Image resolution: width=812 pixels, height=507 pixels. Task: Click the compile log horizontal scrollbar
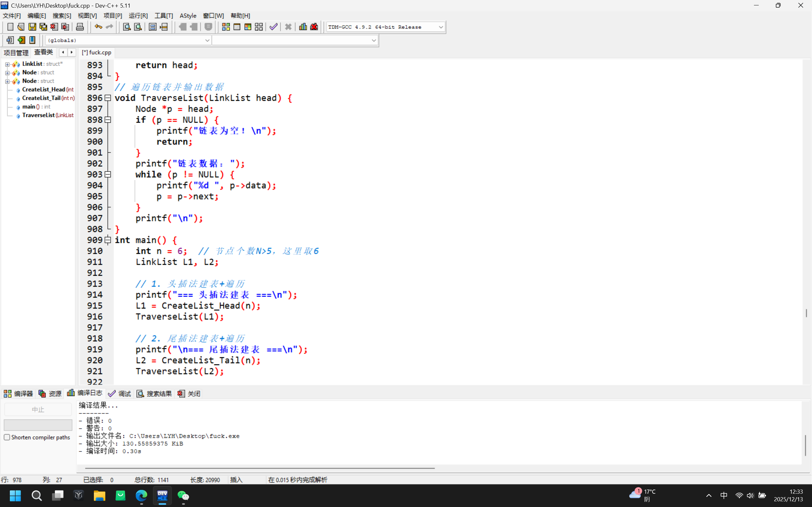(260, 468)
